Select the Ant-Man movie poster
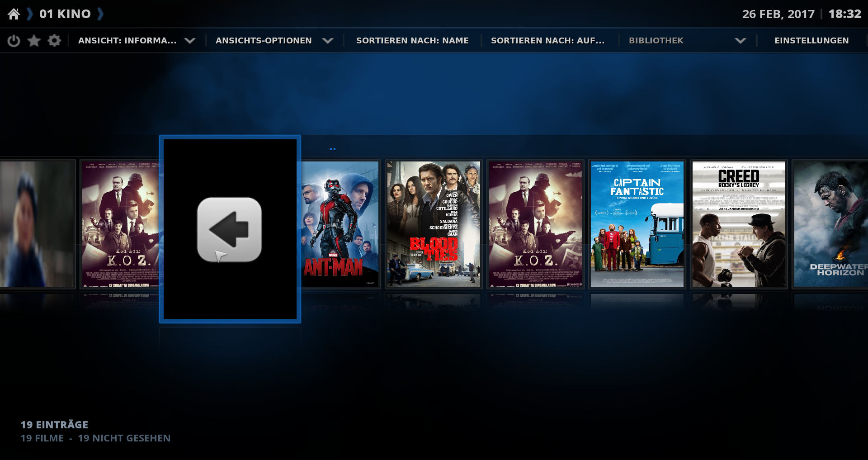Image resolution: width=868 pixels, height=460 pixels. pos(340,224)
